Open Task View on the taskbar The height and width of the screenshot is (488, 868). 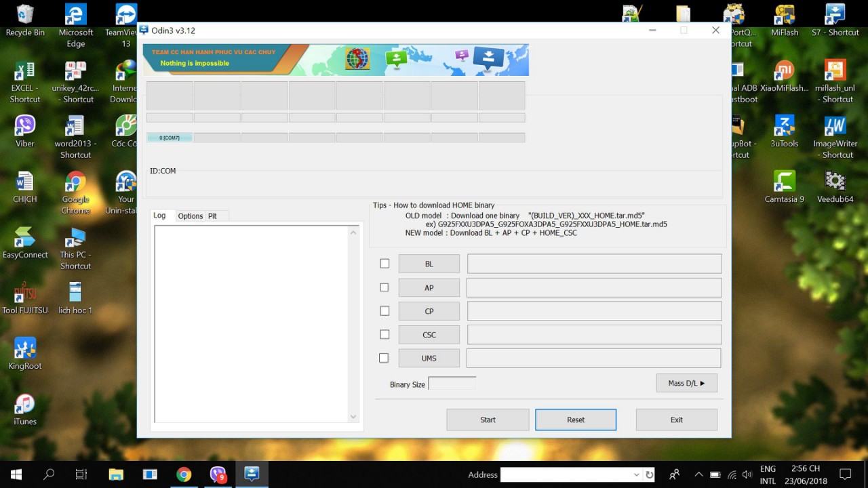click(x=81, y=474)
